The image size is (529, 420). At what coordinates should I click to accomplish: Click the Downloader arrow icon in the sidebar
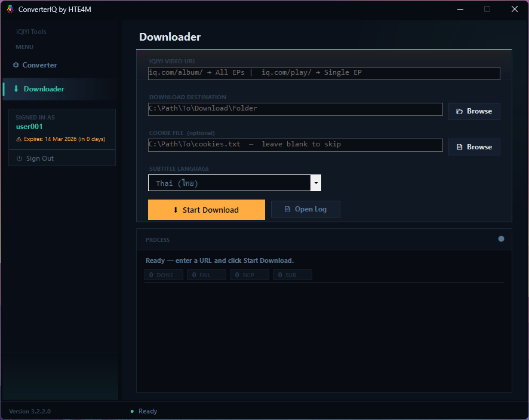[x=16, y=89]
